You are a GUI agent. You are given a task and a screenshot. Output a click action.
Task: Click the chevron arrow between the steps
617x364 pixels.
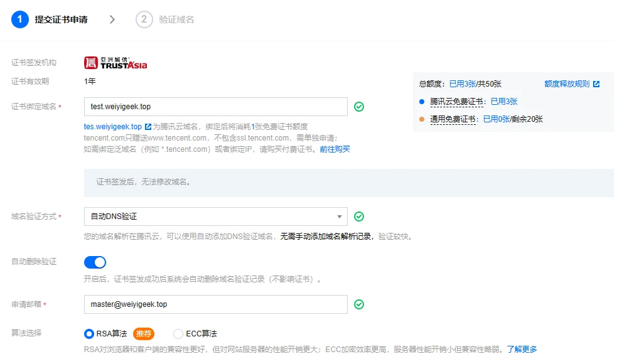click(112, 19)
